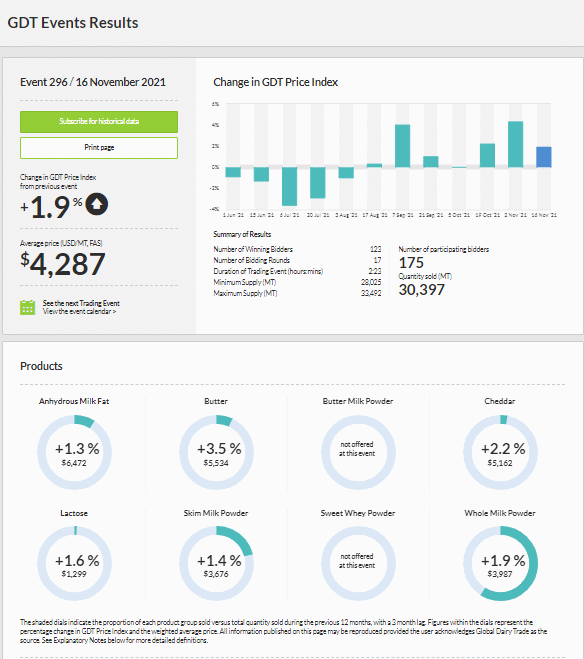Click the blue 16 Nov '21 chart bar
The height and width of the screenshot is (659, 584).
[x=544, y=157]
